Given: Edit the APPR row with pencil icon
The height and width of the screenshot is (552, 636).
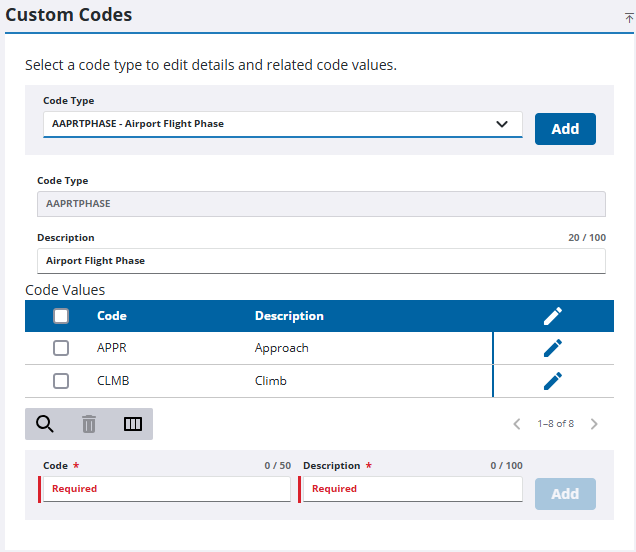Looking at the screenshot, I should tap(553, 348).
